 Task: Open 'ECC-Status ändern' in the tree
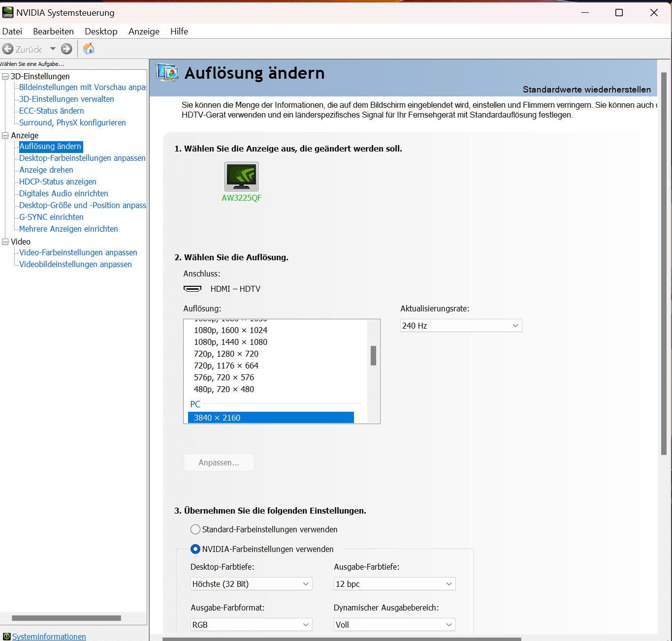(x=52, y=111)
